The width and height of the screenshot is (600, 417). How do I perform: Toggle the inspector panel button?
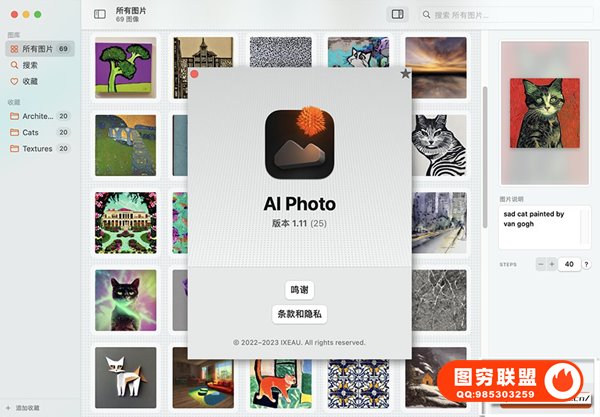tap(397, 14)
